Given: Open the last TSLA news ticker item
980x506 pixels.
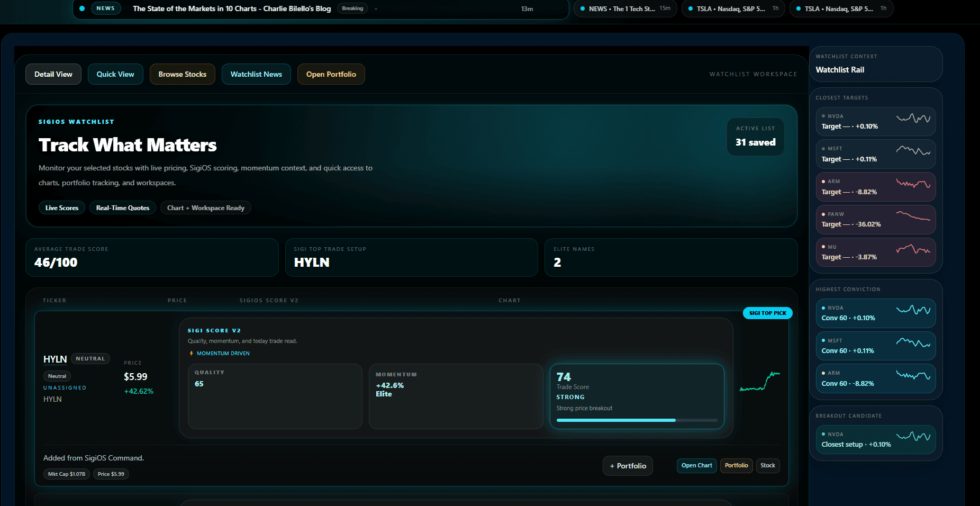Looking at the screenshot, I should [841, 8].
